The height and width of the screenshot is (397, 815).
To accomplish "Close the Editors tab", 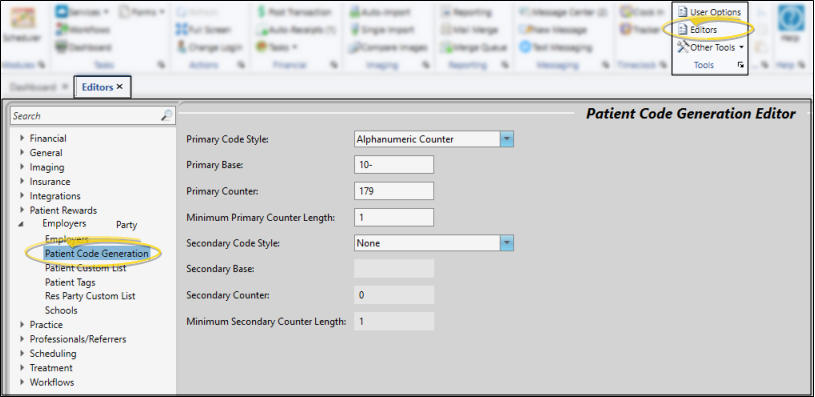I will click(x=120, y=87).
